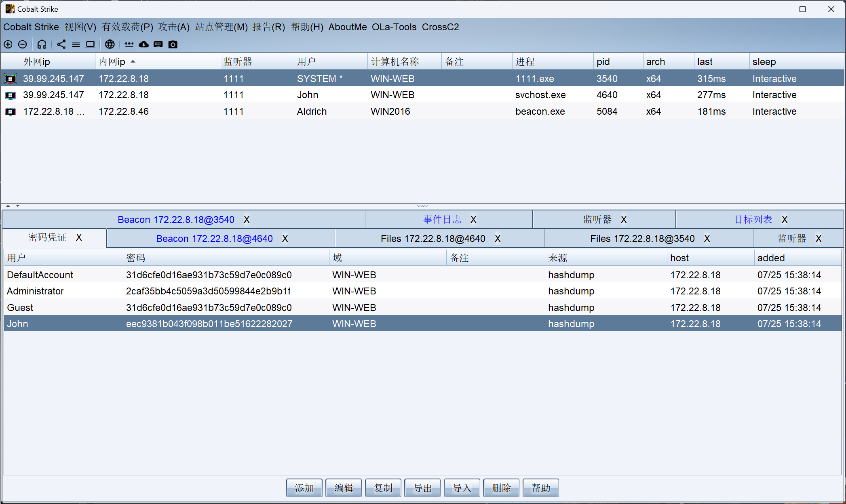Click the 帮助 button below credentials

click(541, 488)
